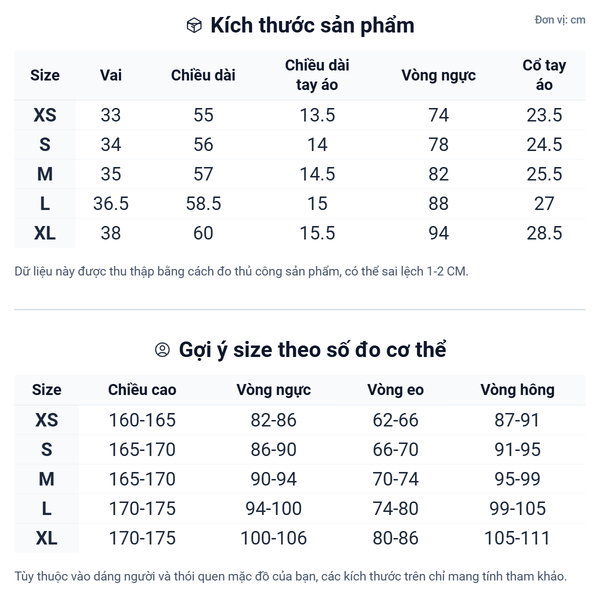600x600 pixels.
Task: Click the Chiều dài tay áo column header
Action: (317, 75)
